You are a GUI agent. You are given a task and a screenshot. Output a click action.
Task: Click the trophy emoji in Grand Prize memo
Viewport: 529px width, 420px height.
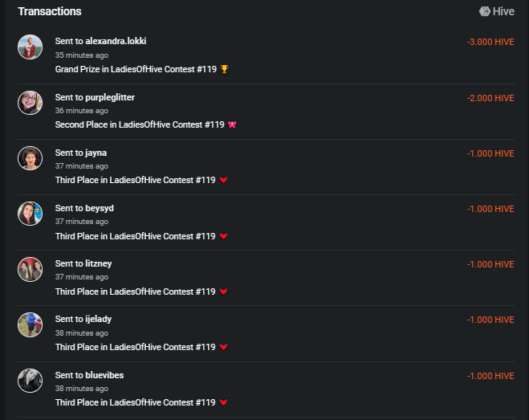coord(224,69)
